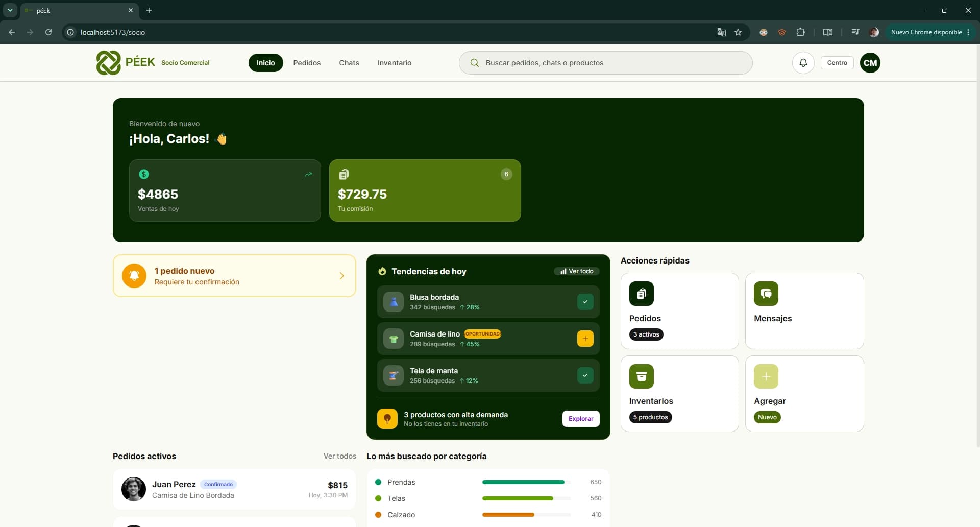Click the $4865 sales value

point(158,194)
